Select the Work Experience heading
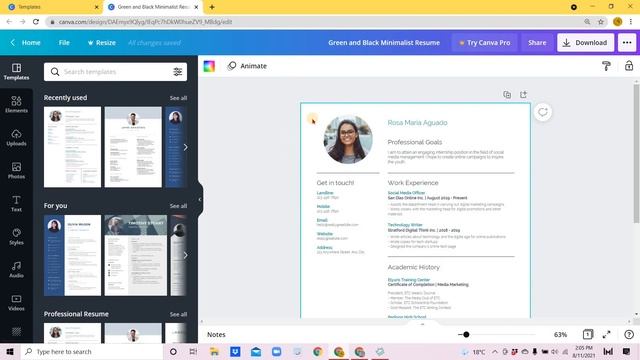The width and height of the screenshot is (640, 360). tap(413, 183)
